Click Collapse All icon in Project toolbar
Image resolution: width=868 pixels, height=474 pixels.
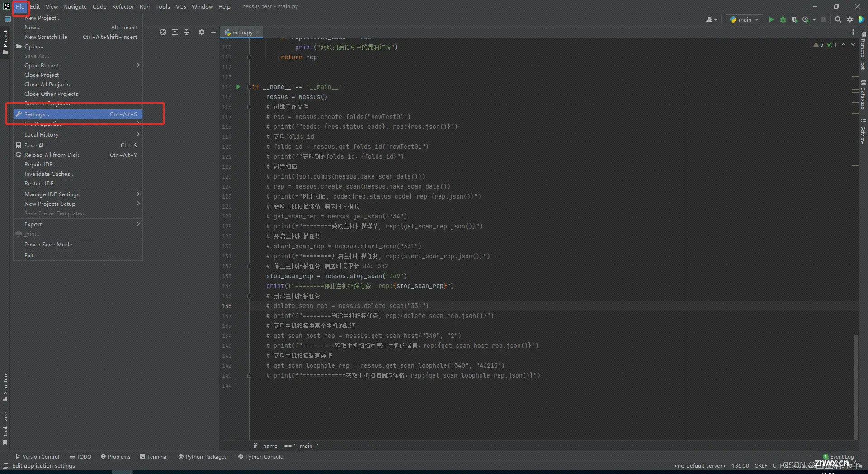pyautogui.click(x=187, y=32)
